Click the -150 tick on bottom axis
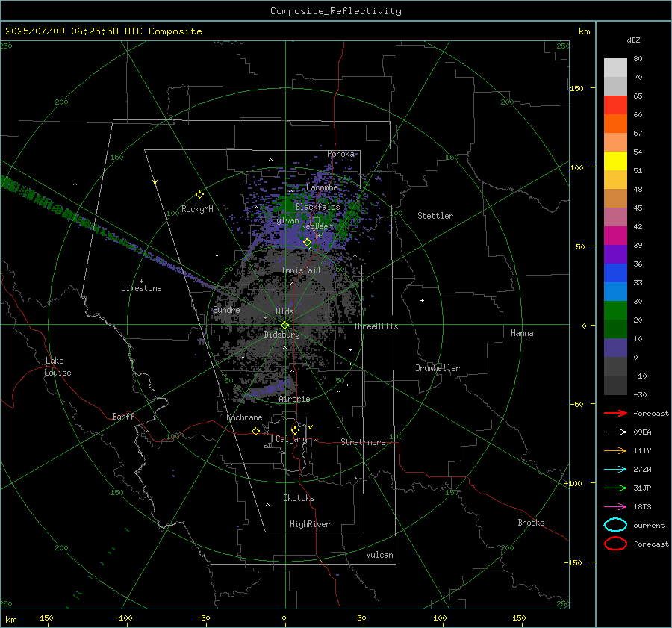672x628 pixels. tap(44, 618)
